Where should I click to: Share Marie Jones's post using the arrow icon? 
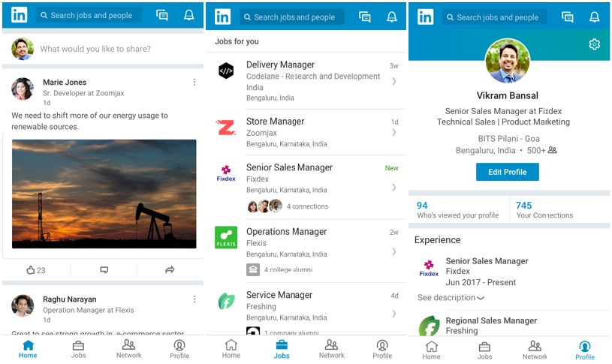[170, 270]
